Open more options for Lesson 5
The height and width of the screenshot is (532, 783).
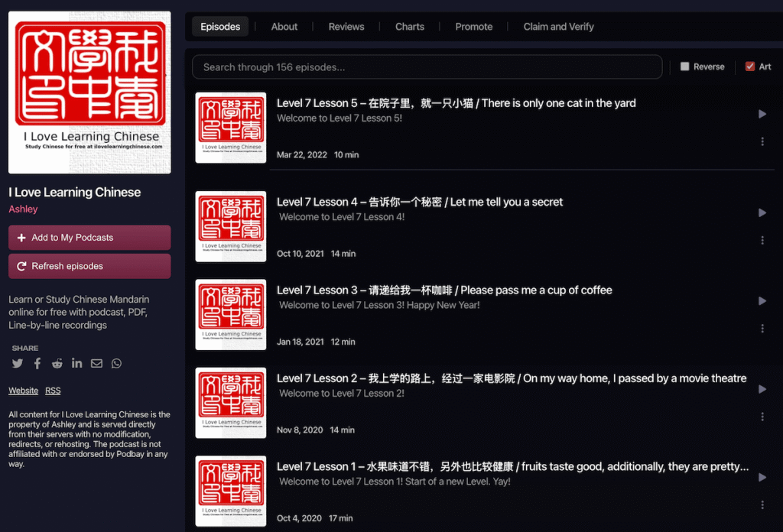coord(762,141)
